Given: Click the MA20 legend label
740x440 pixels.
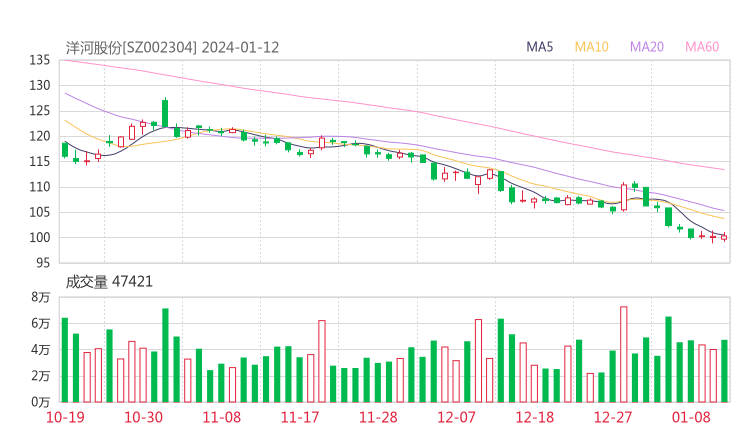Looking at the screenshot, I should tap(647, 47).
